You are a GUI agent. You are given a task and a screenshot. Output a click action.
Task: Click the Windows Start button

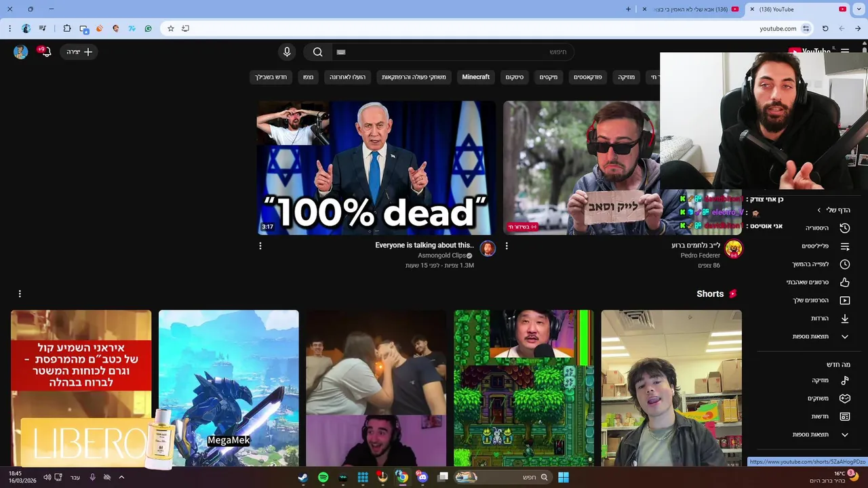(564, 477)
